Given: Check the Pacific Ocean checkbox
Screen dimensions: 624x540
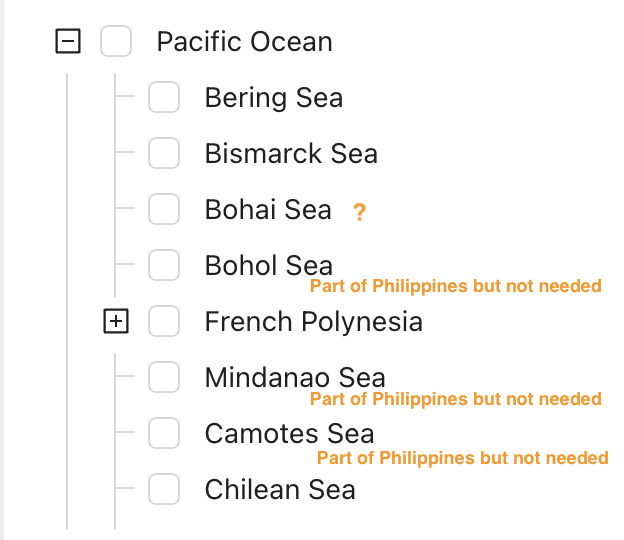Looking at the screenshot, I should 116,42.
